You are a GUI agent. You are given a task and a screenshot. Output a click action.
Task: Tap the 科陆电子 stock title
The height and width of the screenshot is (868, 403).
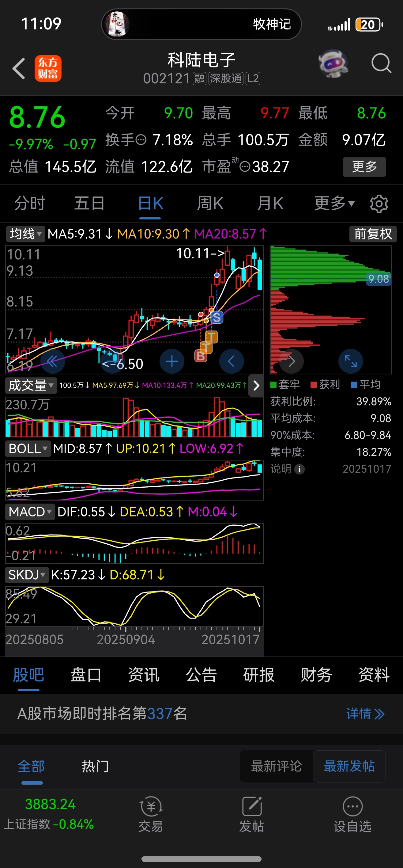click(201, 60)
